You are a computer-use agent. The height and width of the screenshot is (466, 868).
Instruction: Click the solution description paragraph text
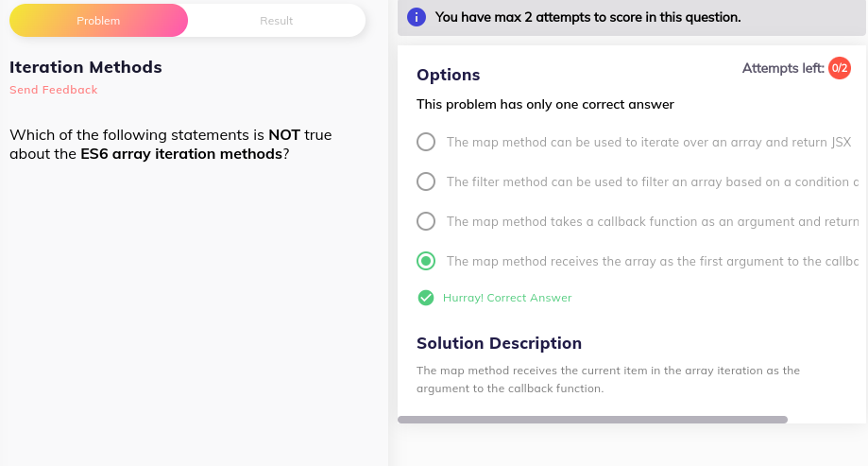pos(608,380)
